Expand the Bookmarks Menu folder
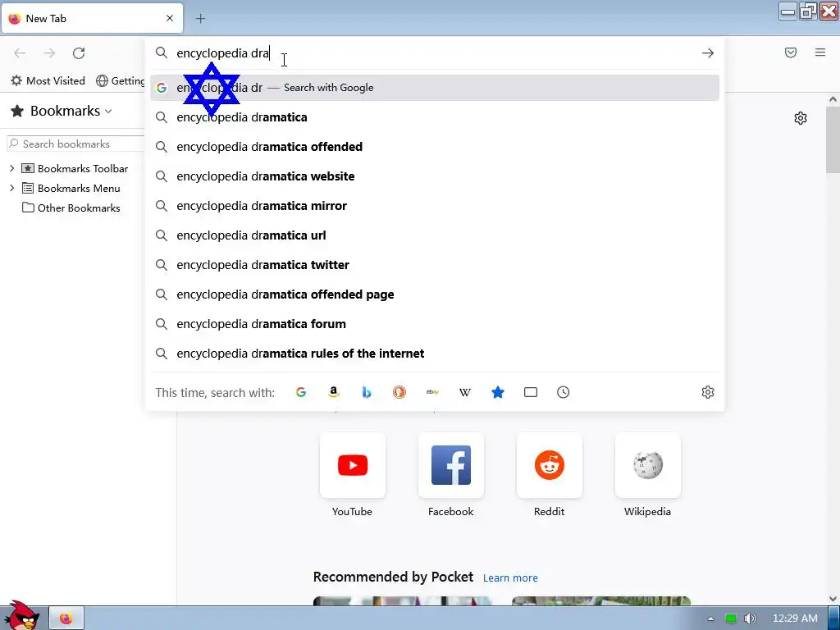The image size is (840, 630). [11, 188]
